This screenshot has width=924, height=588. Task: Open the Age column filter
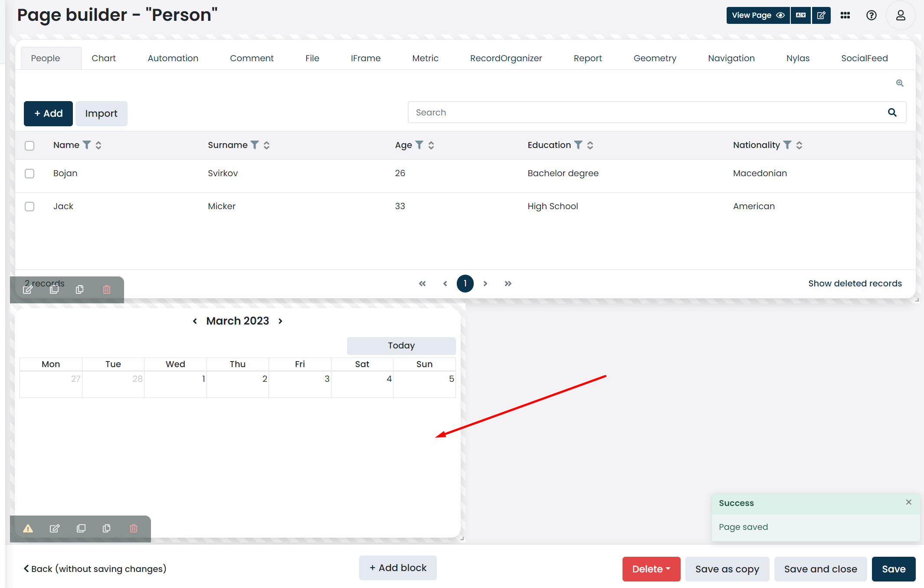[419, 145]
